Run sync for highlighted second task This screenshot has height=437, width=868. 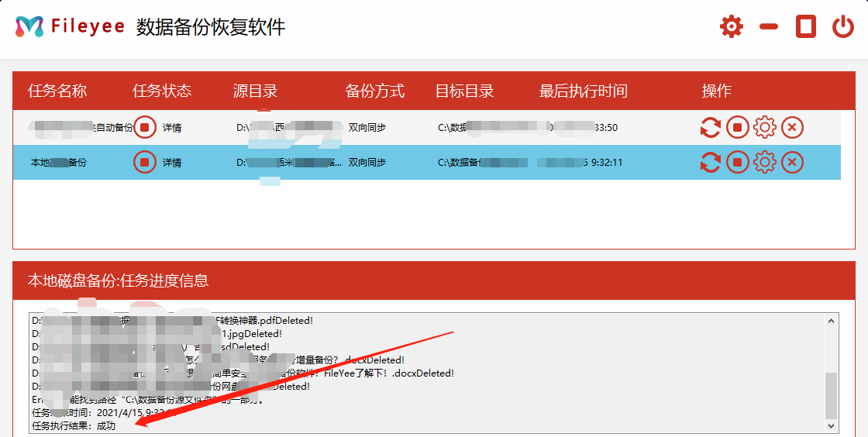[x=710, y=162]
